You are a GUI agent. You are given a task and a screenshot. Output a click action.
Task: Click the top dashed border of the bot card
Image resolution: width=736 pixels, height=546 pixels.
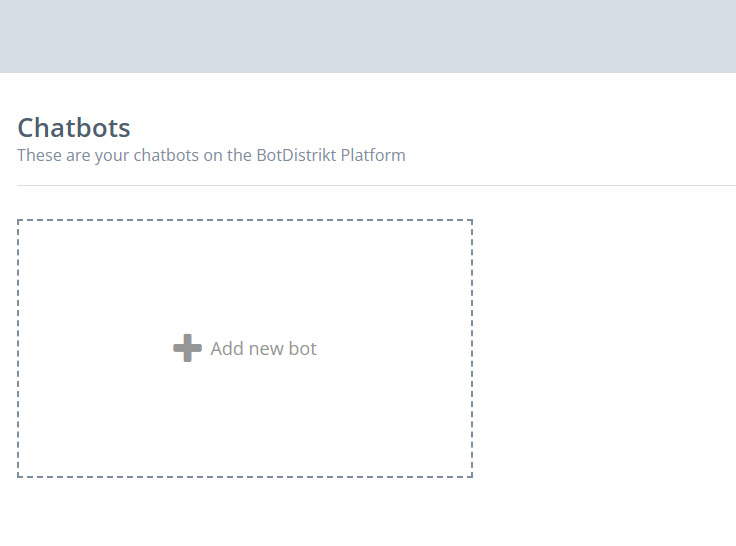pos(244,220)
